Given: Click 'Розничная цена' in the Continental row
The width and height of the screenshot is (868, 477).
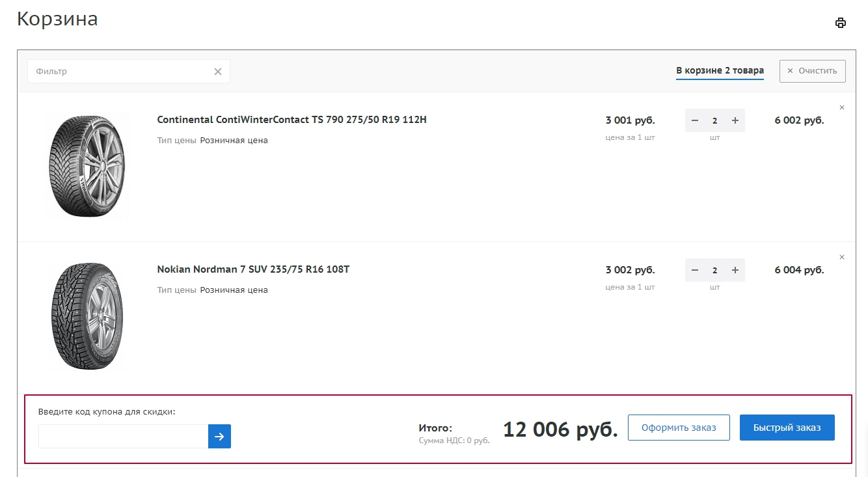Looking at the screenshot, I should click(234, 141).
